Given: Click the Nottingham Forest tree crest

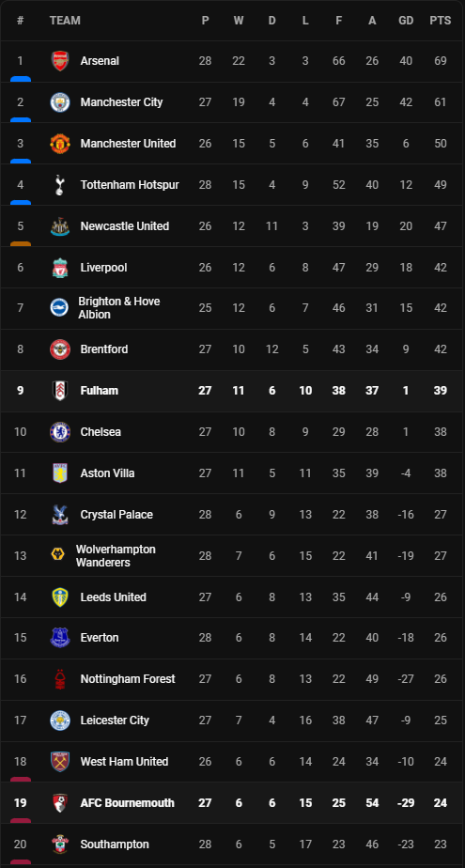Looking at the screenshot, I should 60,679.
